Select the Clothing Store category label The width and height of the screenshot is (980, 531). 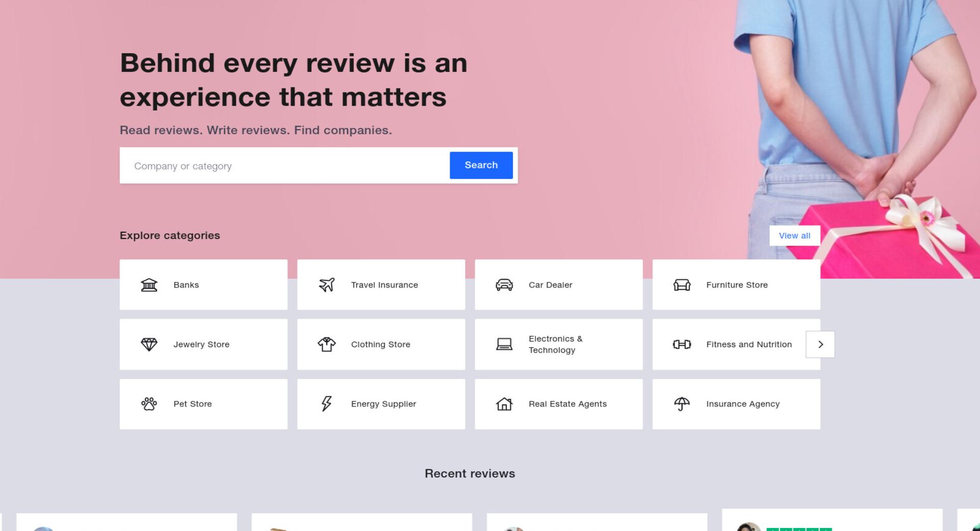(381, 345)
